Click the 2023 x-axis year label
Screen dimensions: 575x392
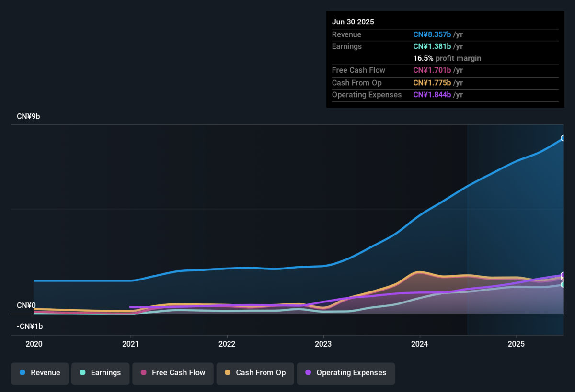[x=323, y=344]
